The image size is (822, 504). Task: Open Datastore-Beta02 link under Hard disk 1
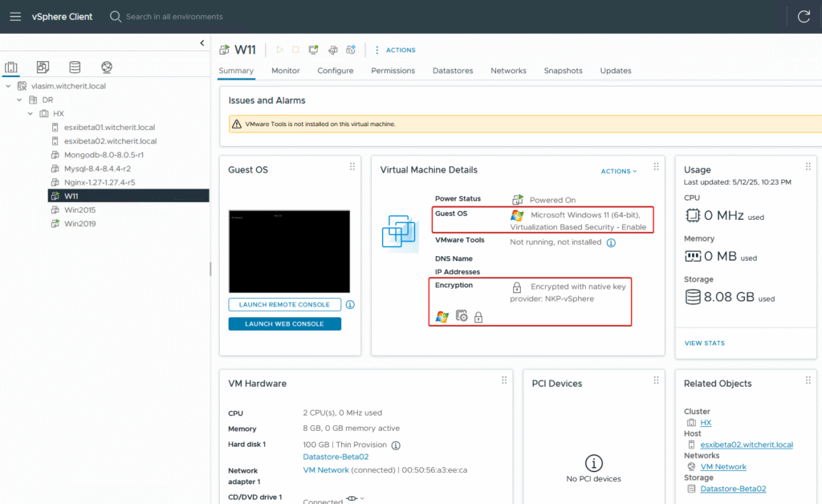coord(336,457)
